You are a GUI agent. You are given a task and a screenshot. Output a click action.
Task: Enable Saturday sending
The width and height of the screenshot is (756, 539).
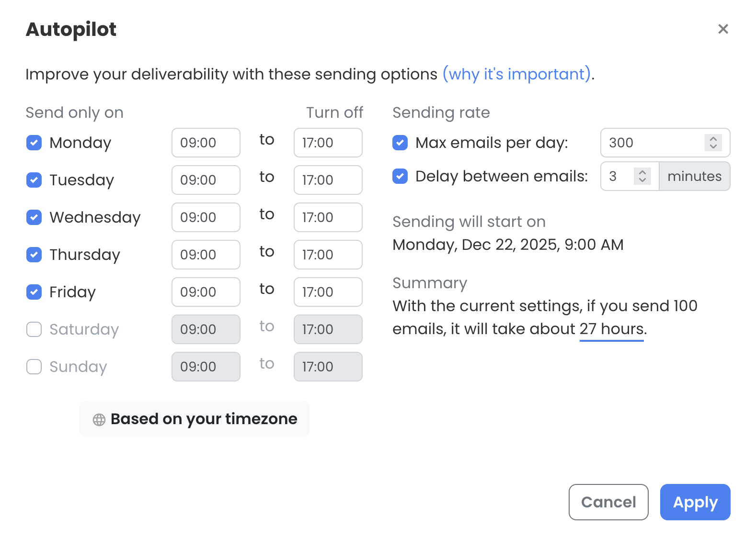coord(34,329)
